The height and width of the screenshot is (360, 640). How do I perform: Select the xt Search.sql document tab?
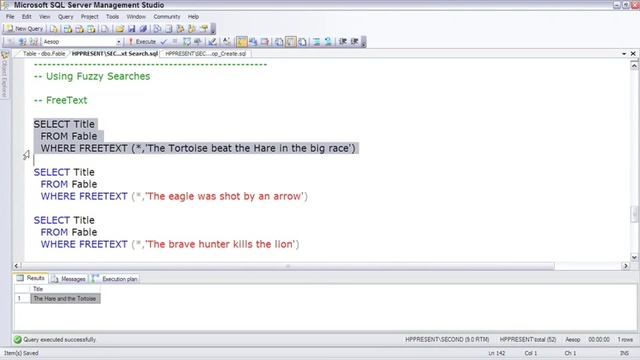click(x=115, y=54)
